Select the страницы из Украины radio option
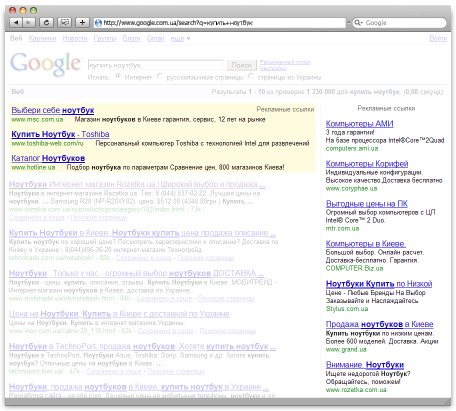Screen dimensions: 456x411 point(251,76)
